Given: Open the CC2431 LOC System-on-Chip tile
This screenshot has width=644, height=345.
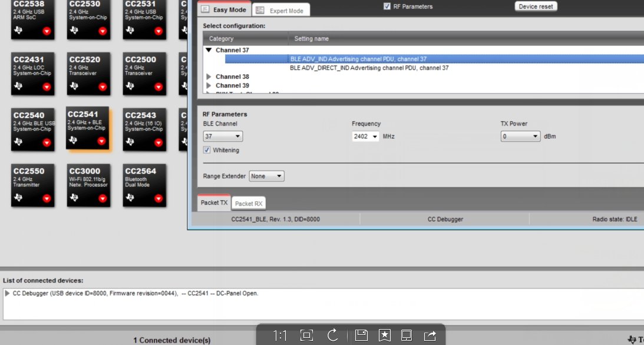Looking at the screenshot, I should point(32,74).
